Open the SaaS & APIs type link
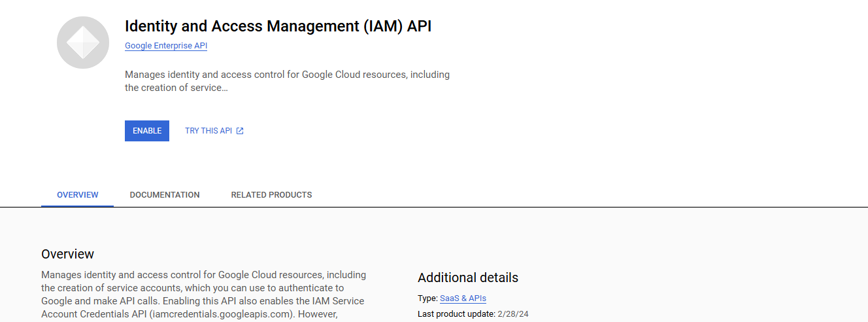The height and width of the screenshot is (322, 868). [x=463, y=298]
